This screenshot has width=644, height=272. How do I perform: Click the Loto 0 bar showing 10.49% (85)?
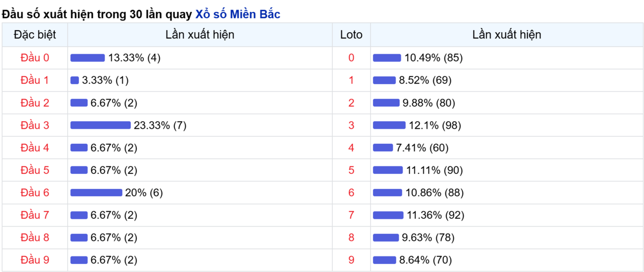pyautogui.click(x=387, y=57)
